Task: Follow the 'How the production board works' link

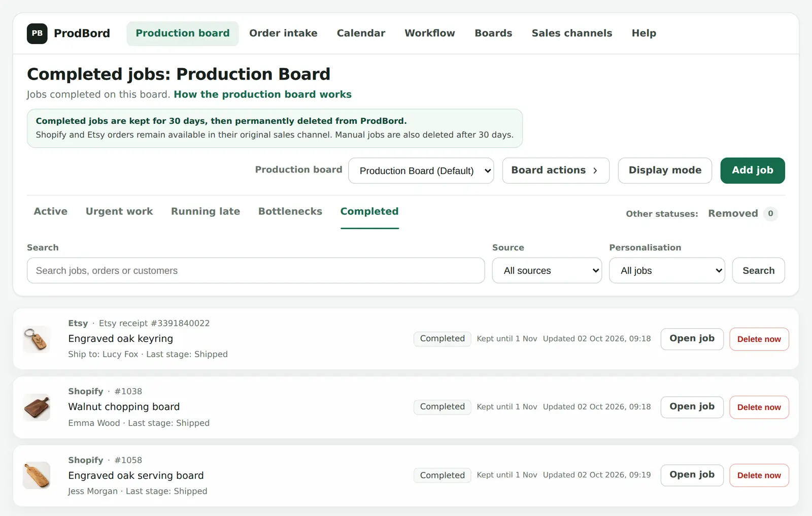Action: pos(262,94)
